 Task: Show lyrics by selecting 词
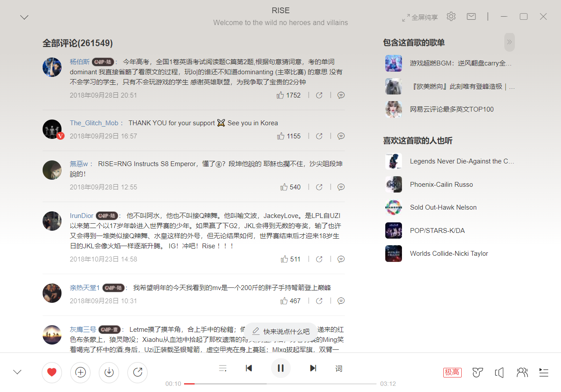click(x=339, y=368)
